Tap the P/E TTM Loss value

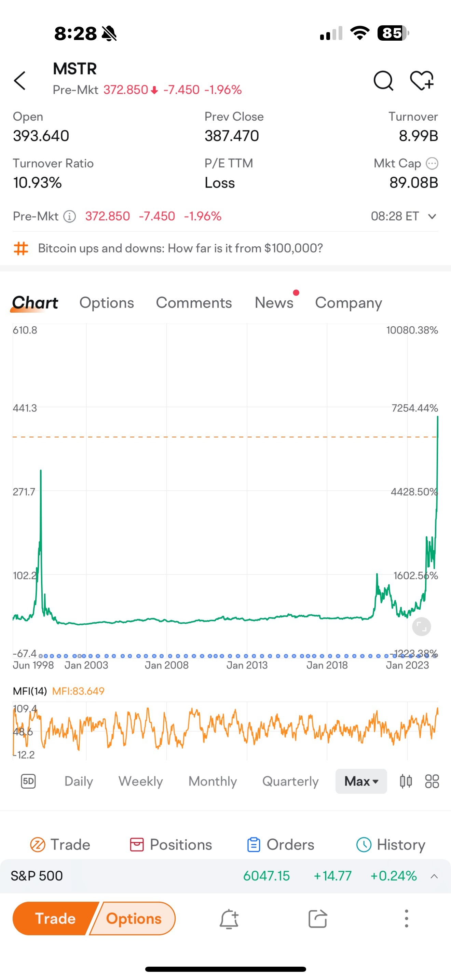click(219, 183)
